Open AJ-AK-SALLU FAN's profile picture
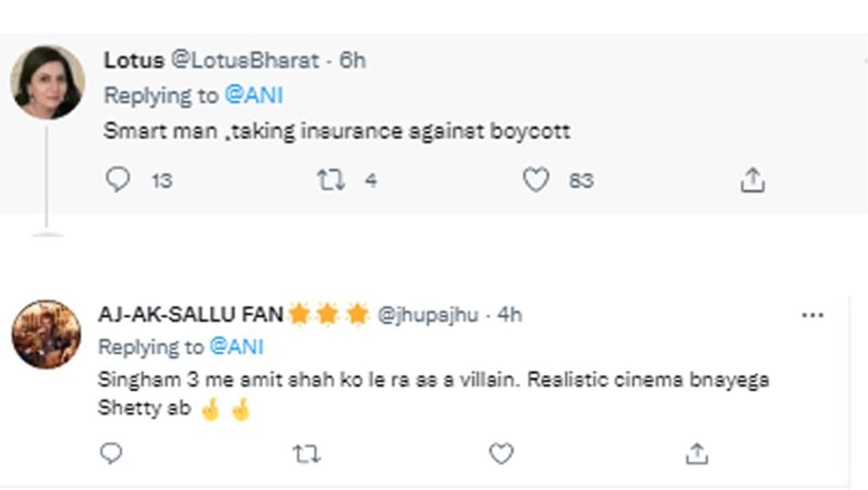The image size is (868, 490). click(x=47, y=335)
